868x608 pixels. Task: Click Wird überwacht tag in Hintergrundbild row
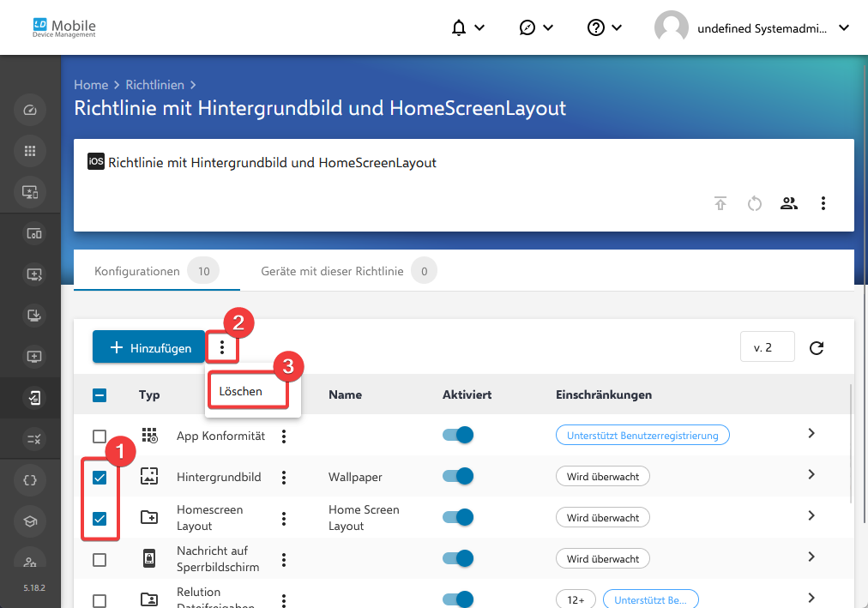pos(603,476)
